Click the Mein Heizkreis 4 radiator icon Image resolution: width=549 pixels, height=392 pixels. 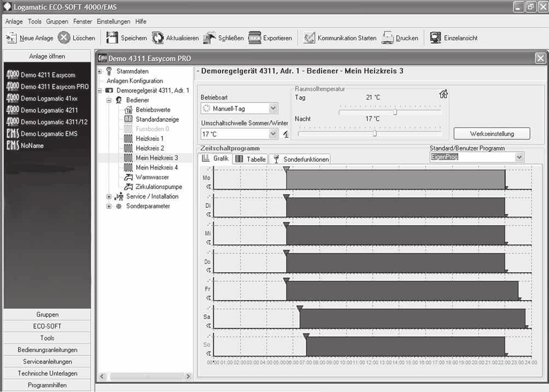coord(128,168)
